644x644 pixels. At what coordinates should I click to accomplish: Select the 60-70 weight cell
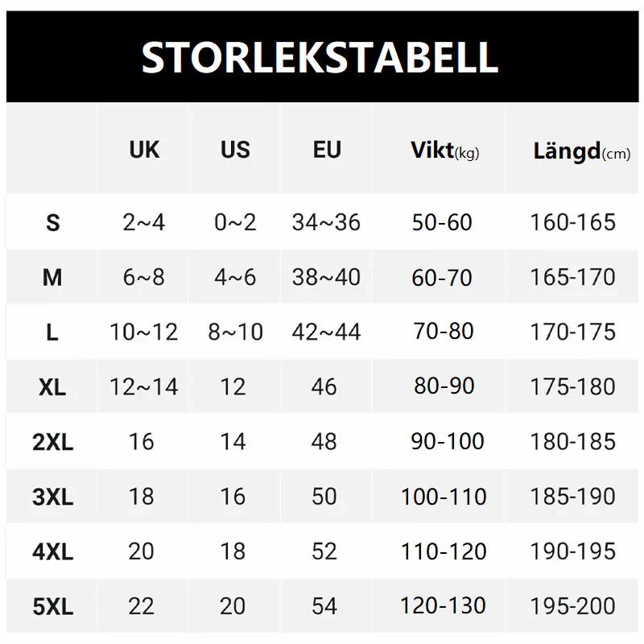(442, 278)
